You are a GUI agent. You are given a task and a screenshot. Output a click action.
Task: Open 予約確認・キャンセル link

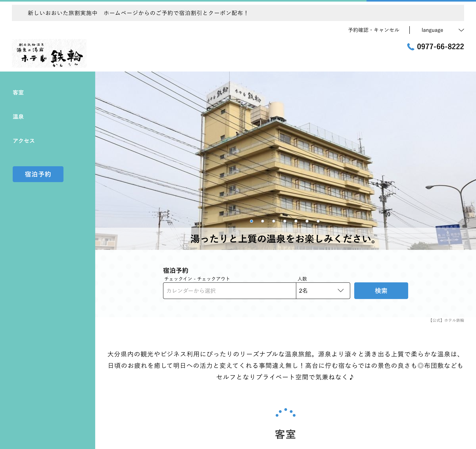point(373,30)
